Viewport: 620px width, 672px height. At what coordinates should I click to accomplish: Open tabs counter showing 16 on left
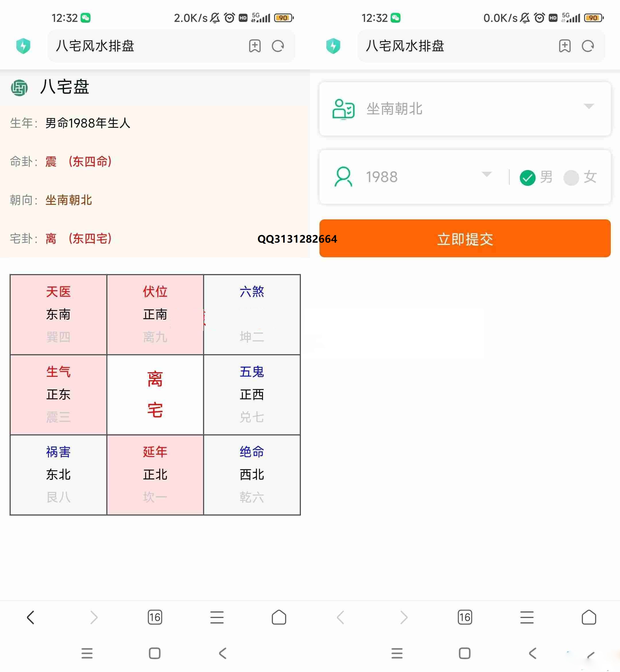point(155,617)
